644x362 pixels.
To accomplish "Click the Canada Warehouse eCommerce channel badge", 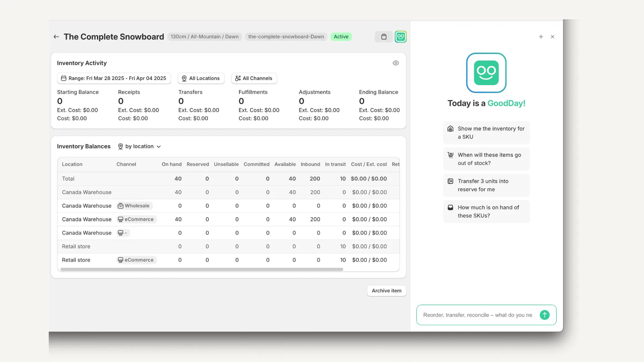I will 137,219.
